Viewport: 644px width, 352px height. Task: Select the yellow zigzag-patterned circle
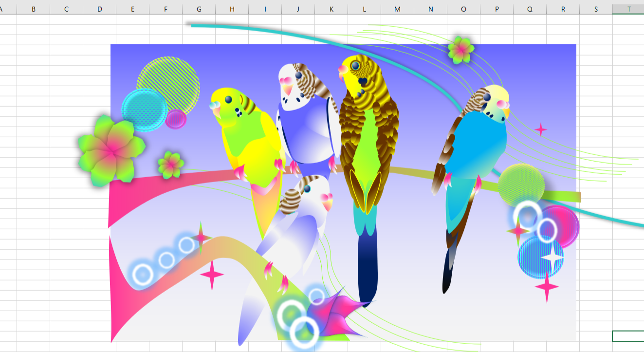pos(521,185)
